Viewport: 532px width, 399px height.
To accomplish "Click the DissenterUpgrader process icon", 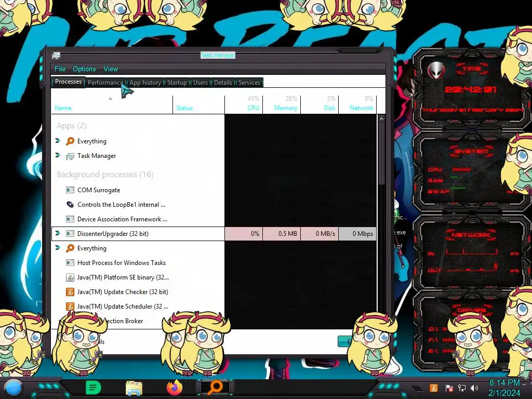I will [x=70, y=234].
